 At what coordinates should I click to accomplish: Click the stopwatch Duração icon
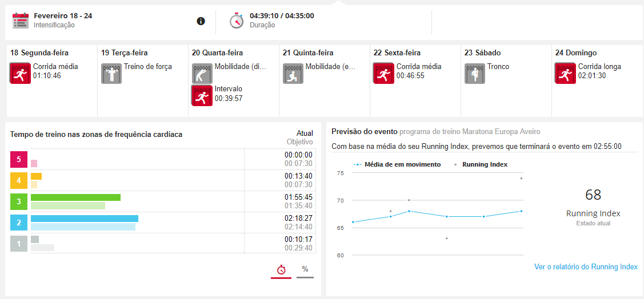[x=236, y=21]
